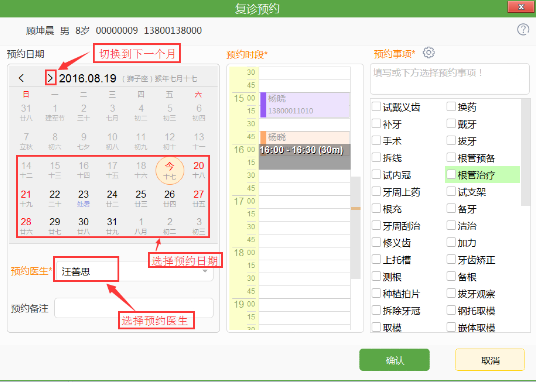Pick August 22 in calendar
The height and width of the screenshot is (382, 536).
click(x=55, y=198)
